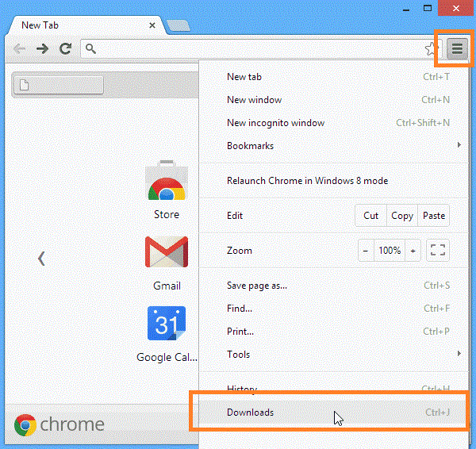Increase zoom with the plus button

[413, 251]
